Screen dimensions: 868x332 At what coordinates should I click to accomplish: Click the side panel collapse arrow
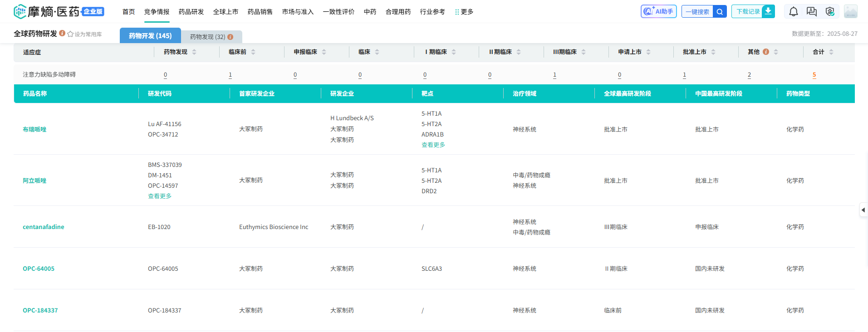pos(863,210)
